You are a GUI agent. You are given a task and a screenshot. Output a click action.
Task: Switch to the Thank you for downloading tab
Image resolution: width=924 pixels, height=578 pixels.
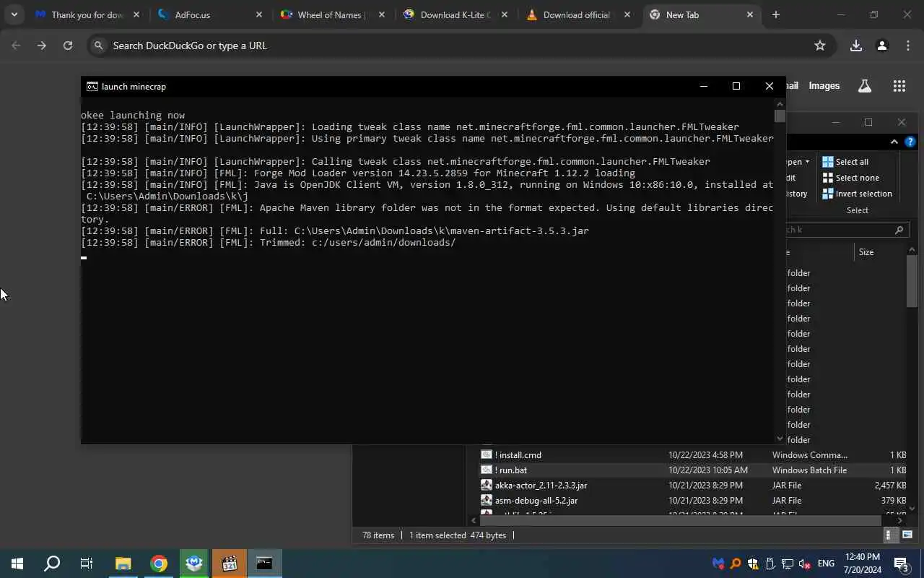coord(88,14)
